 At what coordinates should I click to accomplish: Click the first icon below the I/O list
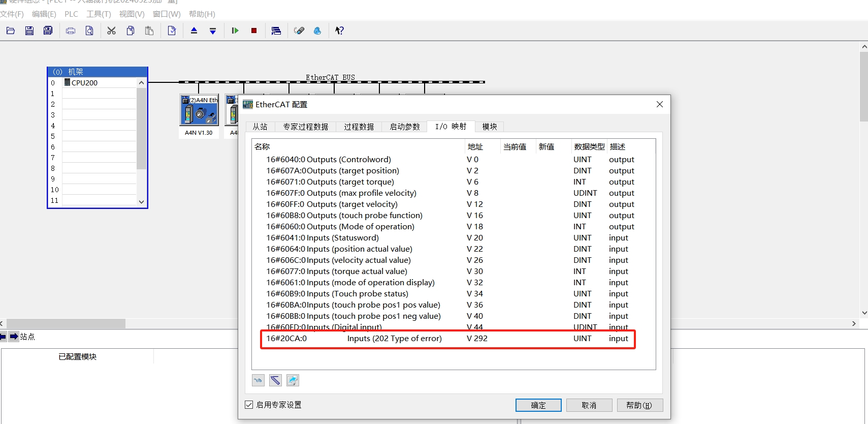(258, 380)
